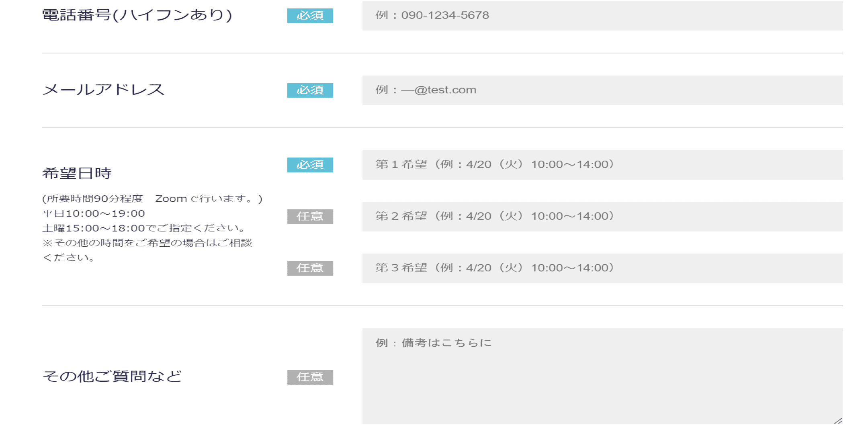Click the 任意 badge beside 第2希望
The height and width of the screenshot is (434, 868).
[310, 217]
